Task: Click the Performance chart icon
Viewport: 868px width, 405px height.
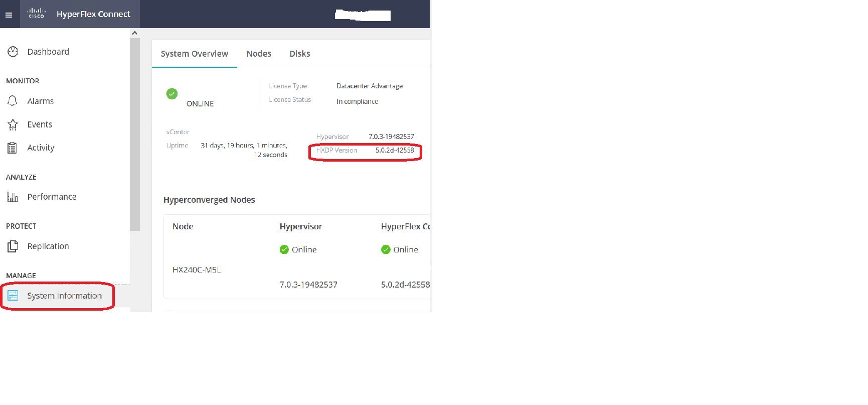Action: pos(13,197)
